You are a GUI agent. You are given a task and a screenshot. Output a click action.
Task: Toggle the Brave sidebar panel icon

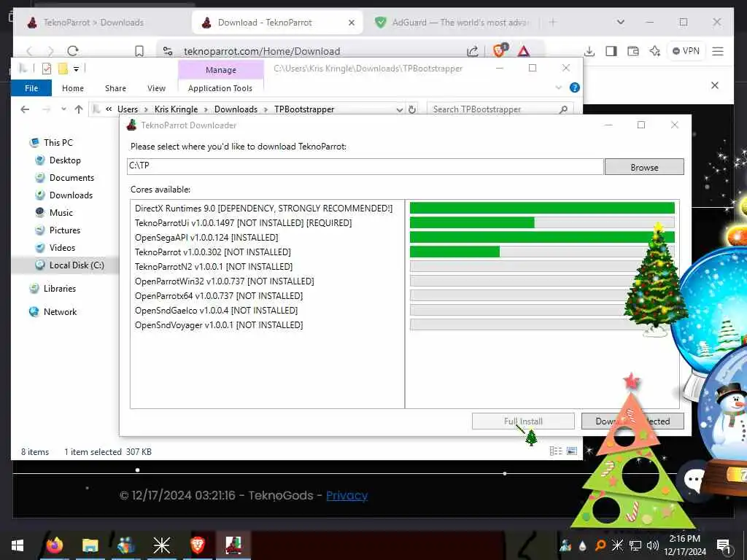coord(611,51)
